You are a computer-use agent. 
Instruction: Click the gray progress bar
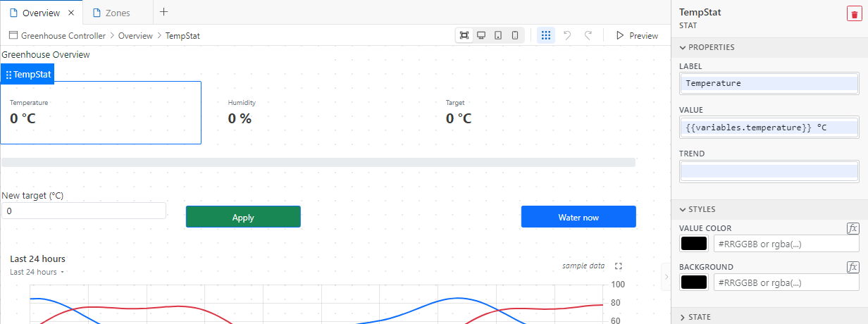click(318, 162)
